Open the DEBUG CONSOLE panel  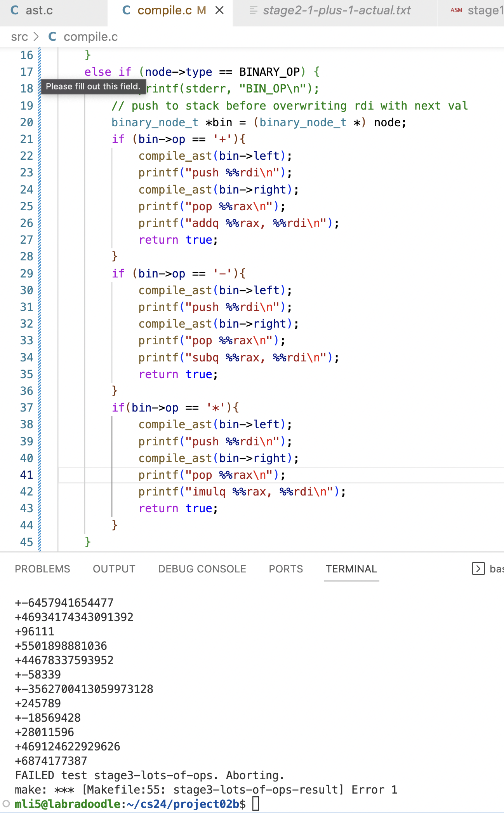tap(202, 569)
